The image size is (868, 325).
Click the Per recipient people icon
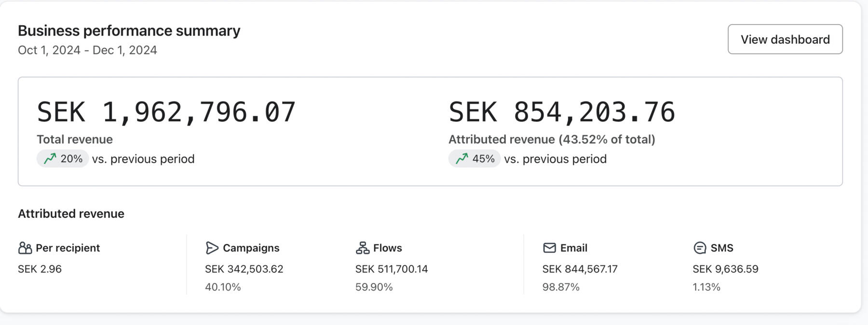pyautogui.click(x=25, y=248)
